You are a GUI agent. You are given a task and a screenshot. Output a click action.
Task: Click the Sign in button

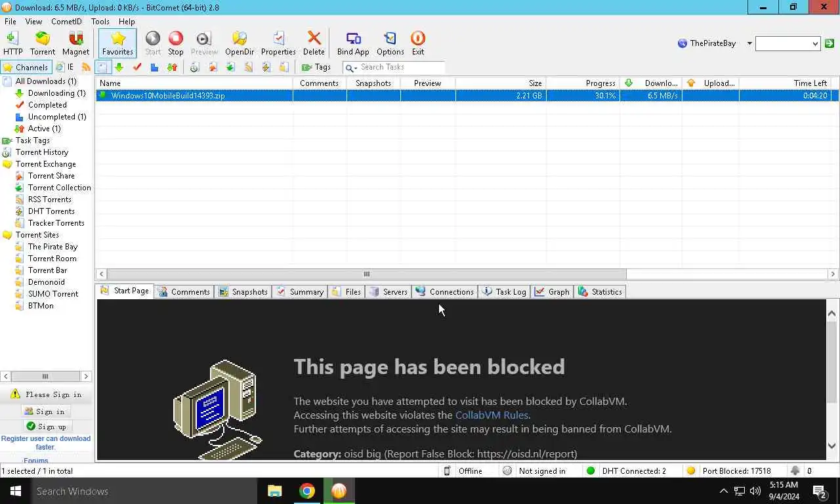(45, 411)
